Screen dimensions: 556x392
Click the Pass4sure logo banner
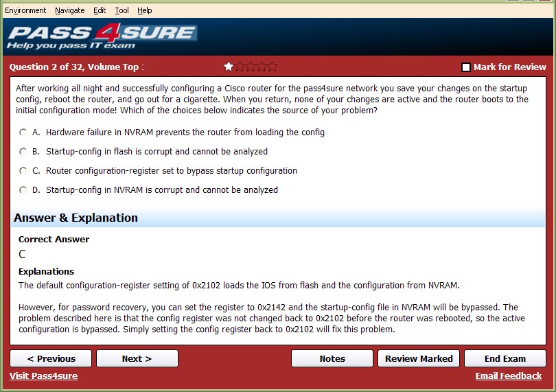tap(102, 36)
